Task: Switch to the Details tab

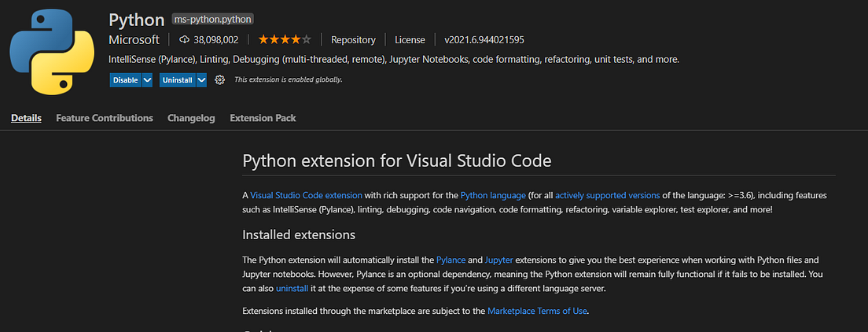Action: click(27, 118)
